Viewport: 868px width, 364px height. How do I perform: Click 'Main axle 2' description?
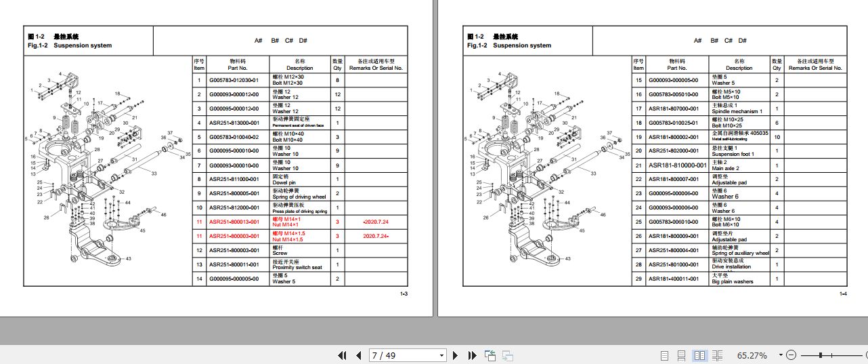pyautogui.click(x=726, y=168)
